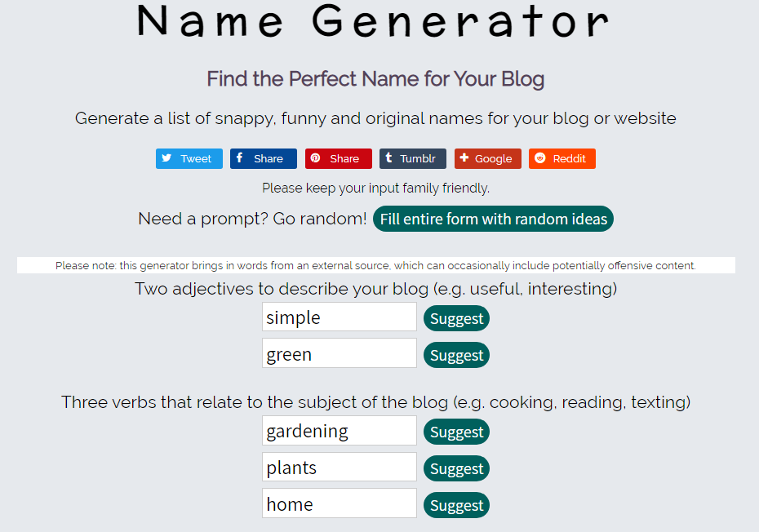Click inside the "plants" verb text box
The height and width of the screenshot is (532, 759).
click(339, 468)
